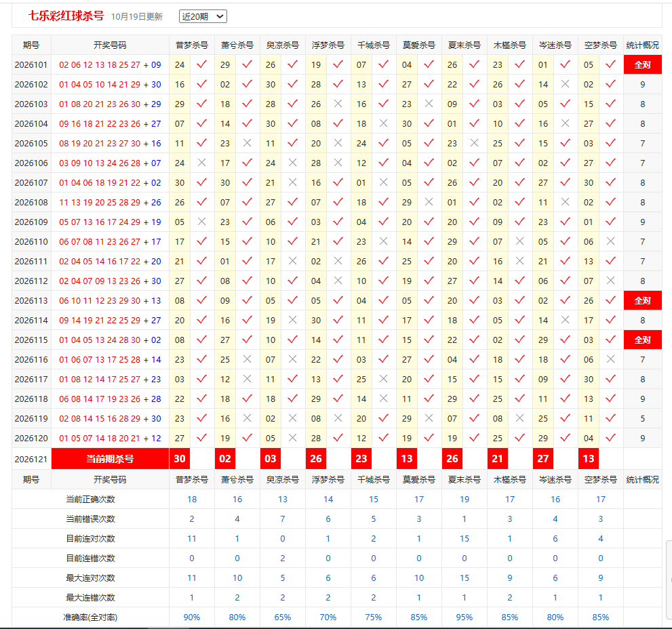Click the 七乐彩红球杀号 page title

pos(66,16)
